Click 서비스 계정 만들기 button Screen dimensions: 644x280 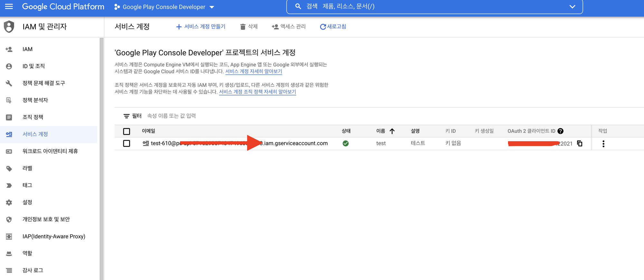[x=201, y=27]
